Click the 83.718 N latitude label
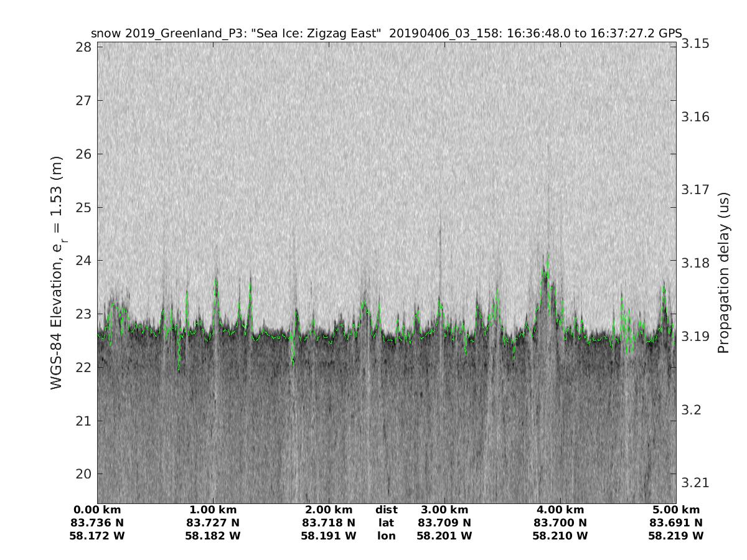 pos(329,523)
